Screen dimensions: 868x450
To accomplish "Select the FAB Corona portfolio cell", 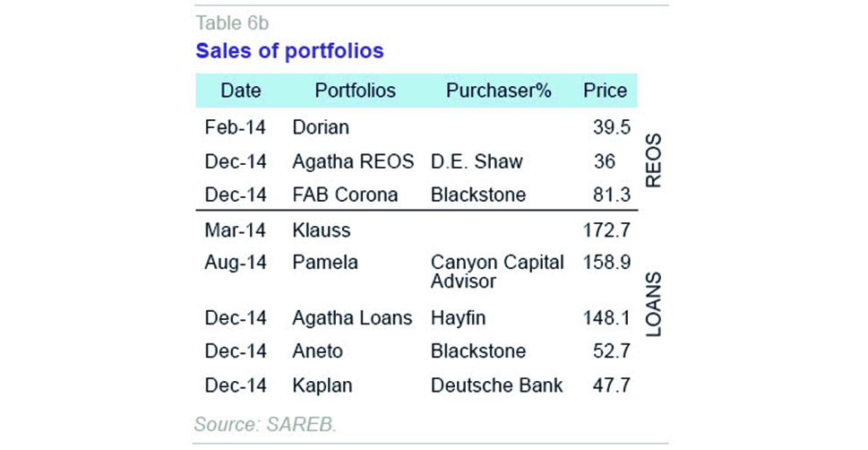I will click(x=345, y=195).
